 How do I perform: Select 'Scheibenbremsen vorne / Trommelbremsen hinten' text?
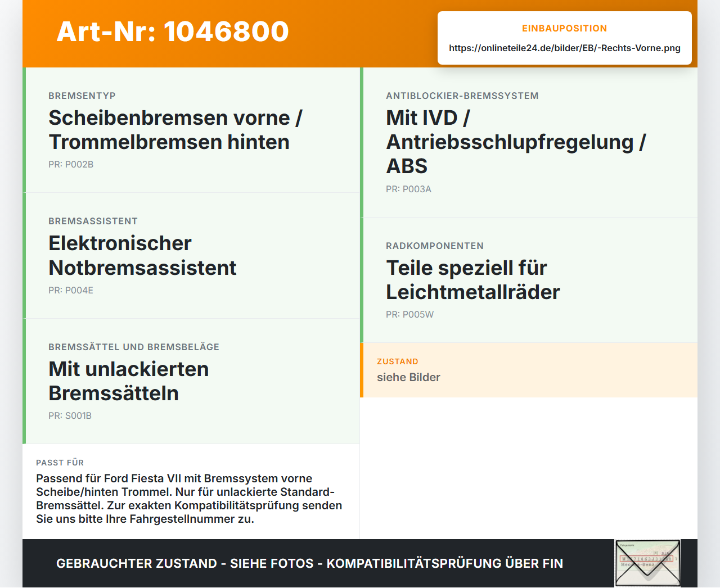click(x=175, y=130)
